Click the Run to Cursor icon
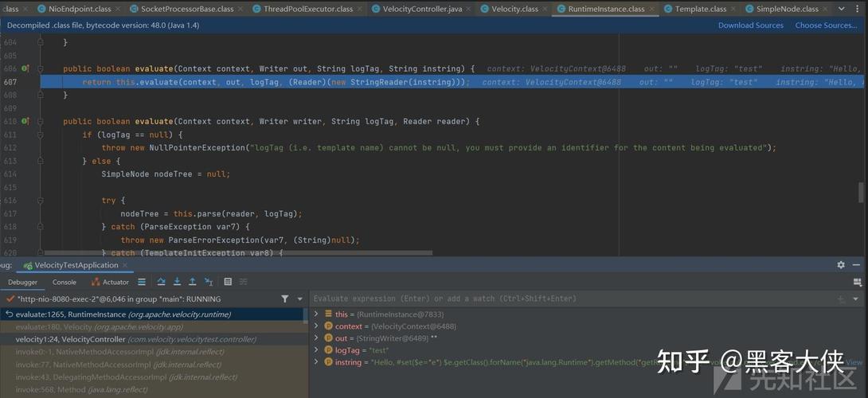This screenshot has width=868, height=398. tap(208, 282)
